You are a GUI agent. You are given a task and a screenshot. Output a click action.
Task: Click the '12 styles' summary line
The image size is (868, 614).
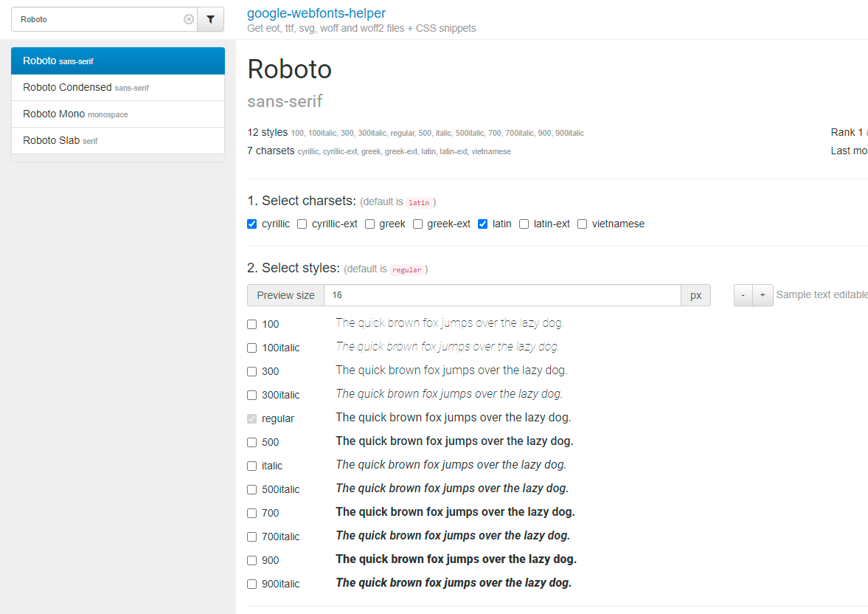(x=416, y=132)
